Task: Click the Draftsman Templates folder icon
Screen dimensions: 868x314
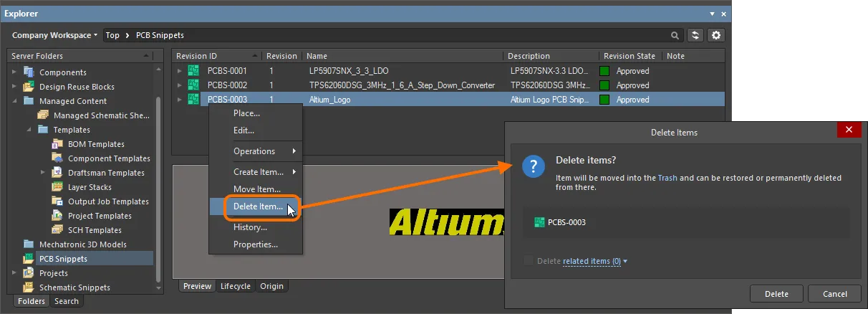Action: (57, 173)
